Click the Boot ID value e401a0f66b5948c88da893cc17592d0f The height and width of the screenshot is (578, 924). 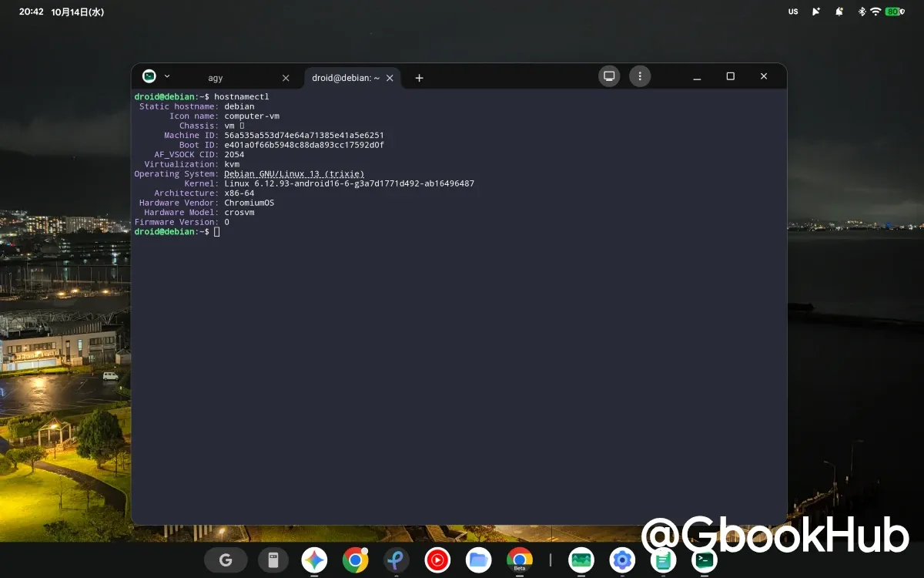[304, 145]
